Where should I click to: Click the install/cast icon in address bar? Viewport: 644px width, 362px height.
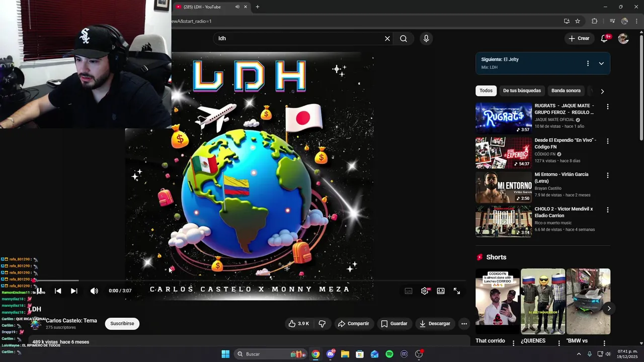(x=567, y=21)
